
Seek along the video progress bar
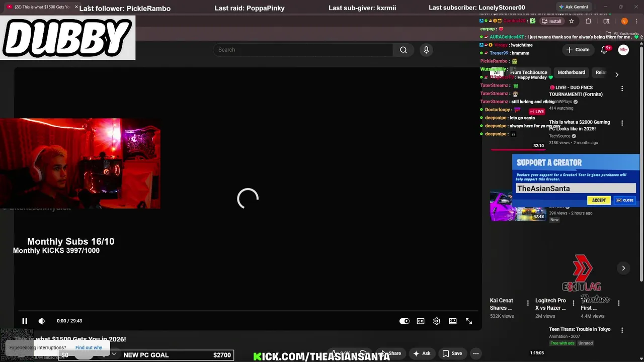pyautogui.click(x=248, y=311)
